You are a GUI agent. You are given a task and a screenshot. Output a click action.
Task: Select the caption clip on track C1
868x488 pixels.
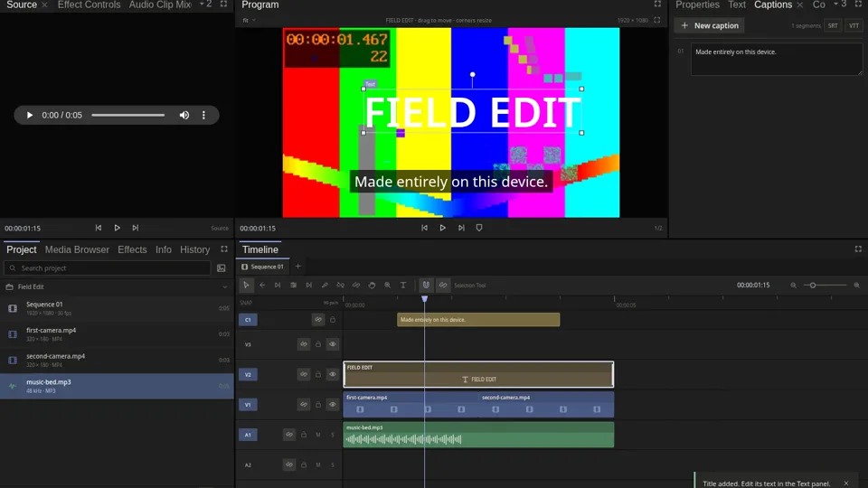pyautogui.click(x=478, y=319)
